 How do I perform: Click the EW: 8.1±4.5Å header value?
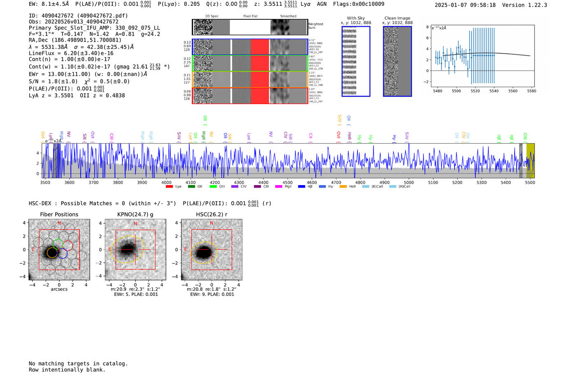click(49, 4)
